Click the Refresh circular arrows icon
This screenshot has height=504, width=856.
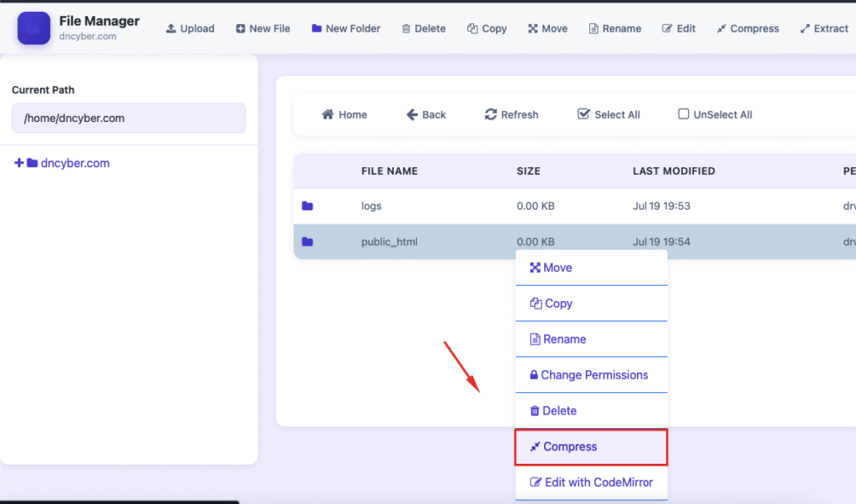pos(491,115)
